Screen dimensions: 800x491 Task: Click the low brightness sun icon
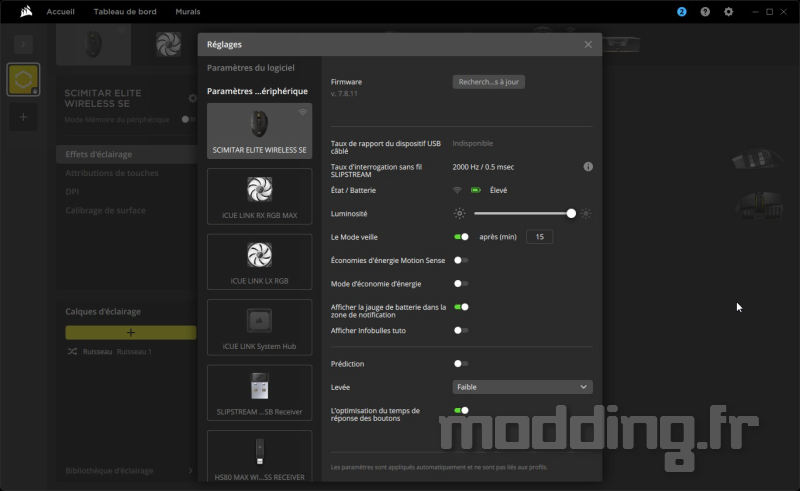click(460, 213)
